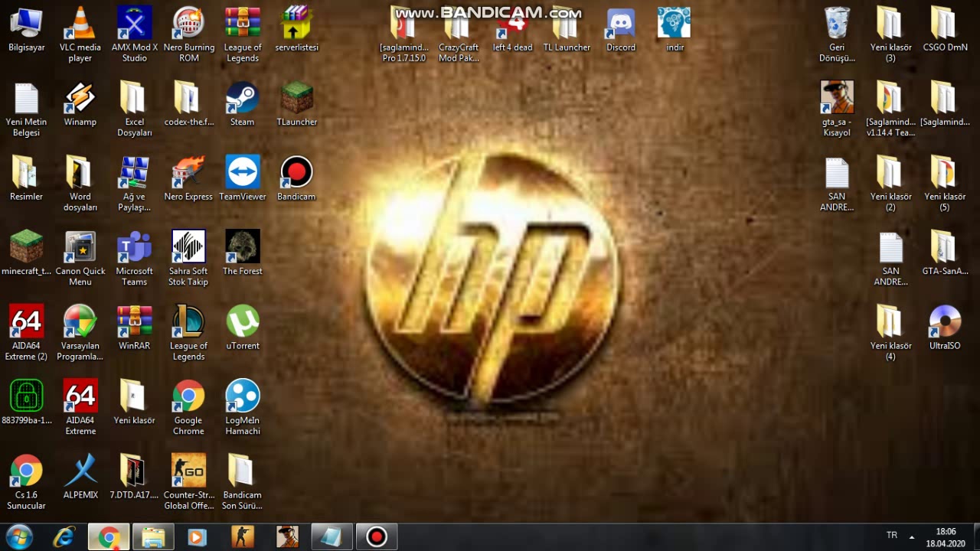
Task: Select the minecraft_t... desktop icon
Action: tap(26, 253)
